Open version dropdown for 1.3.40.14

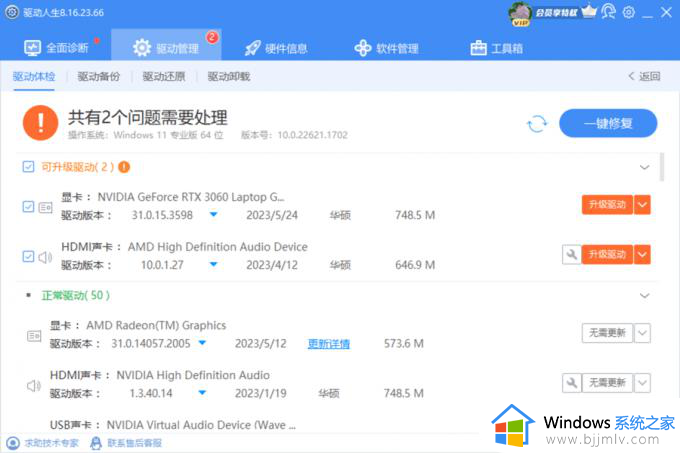coord(202,393)
